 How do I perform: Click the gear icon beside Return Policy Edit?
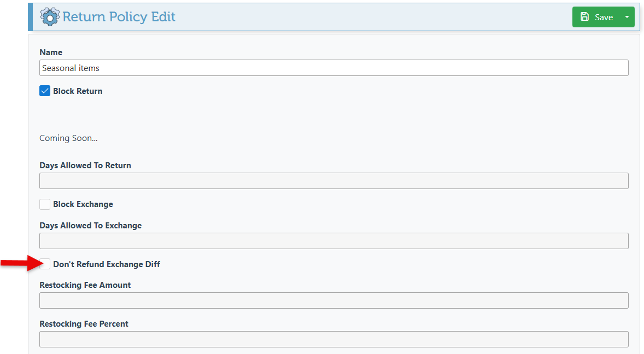click(50, 17)
